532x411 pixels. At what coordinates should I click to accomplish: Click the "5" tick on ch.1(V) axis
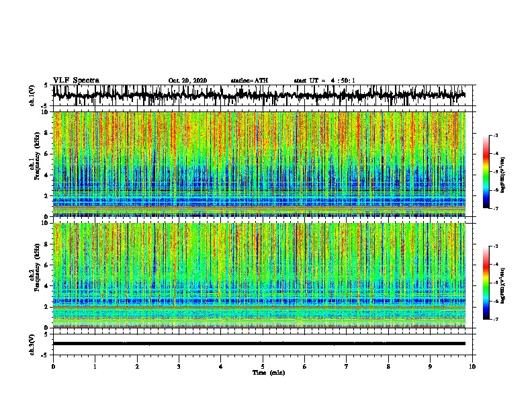tap(46, 85)
